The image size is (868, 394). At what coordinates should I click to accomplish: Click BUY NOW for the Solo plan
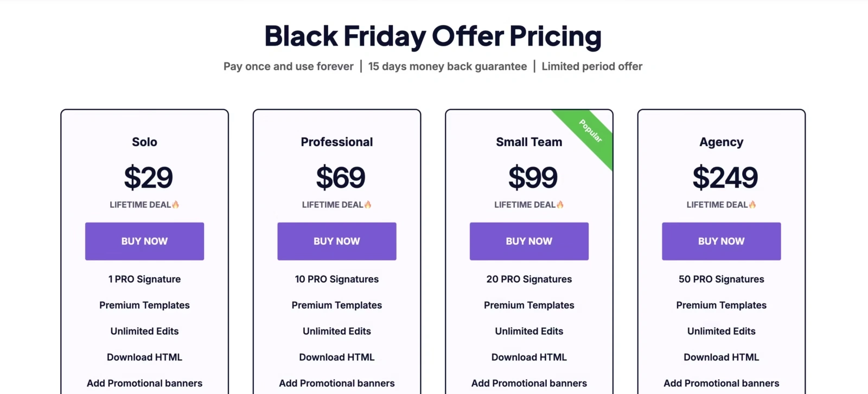point(144,241)
